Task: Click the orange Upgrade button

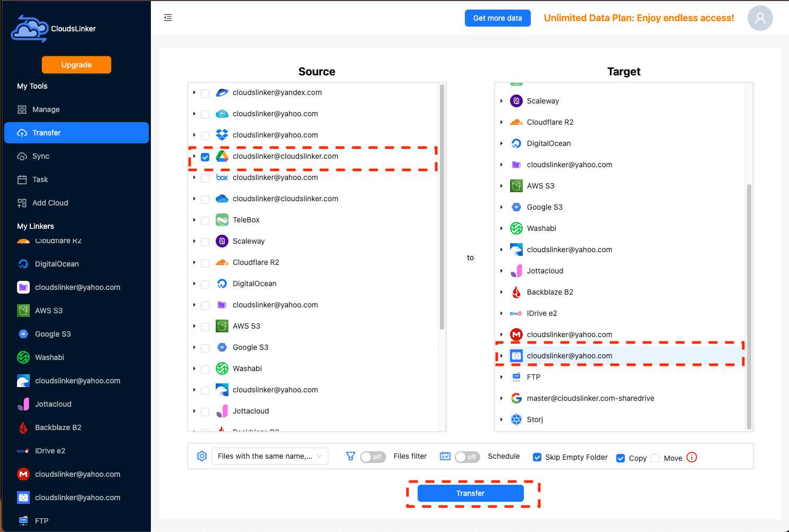Action: pos(77,65)
